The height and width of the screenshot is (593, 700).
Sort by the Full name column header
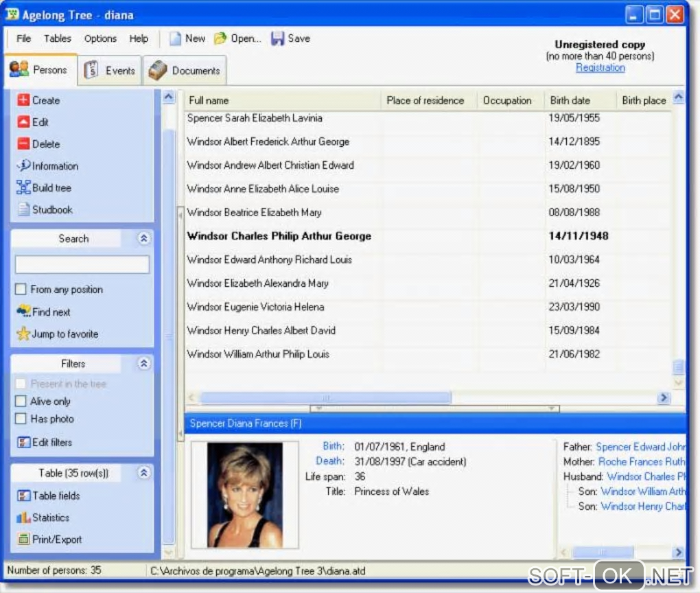pyautogui.click(x=283, y=100)
